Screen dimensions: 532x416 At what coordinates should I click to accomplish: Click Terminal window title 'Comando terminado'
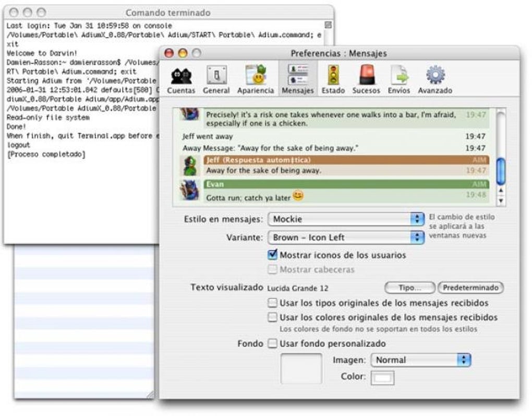[x=168, y=13]
